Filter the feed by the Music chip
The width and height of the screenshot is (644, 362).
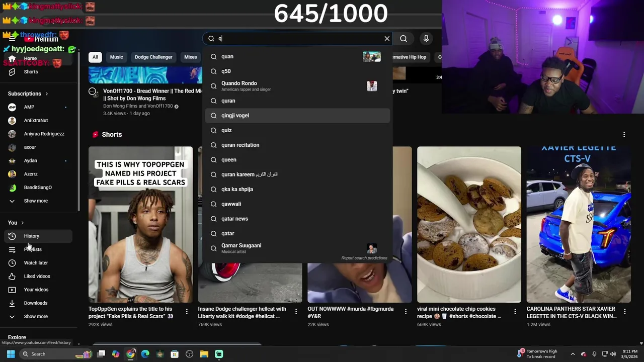pyautogui.click(x=116, y=57)
